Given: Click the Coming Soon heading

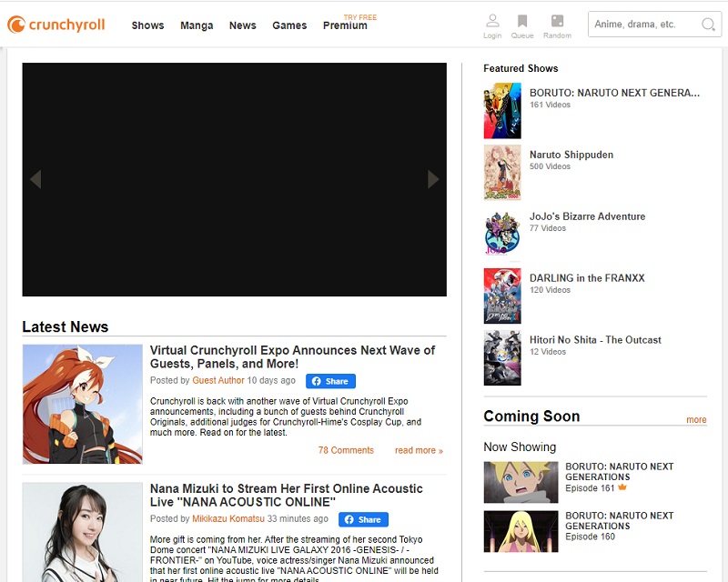Looking at the screenshot, I should (x=531, y=416).
